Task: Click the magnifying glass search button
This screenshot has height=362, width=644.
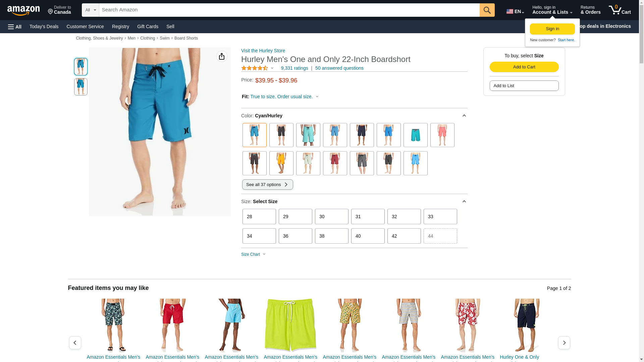Action: (487, 10)
